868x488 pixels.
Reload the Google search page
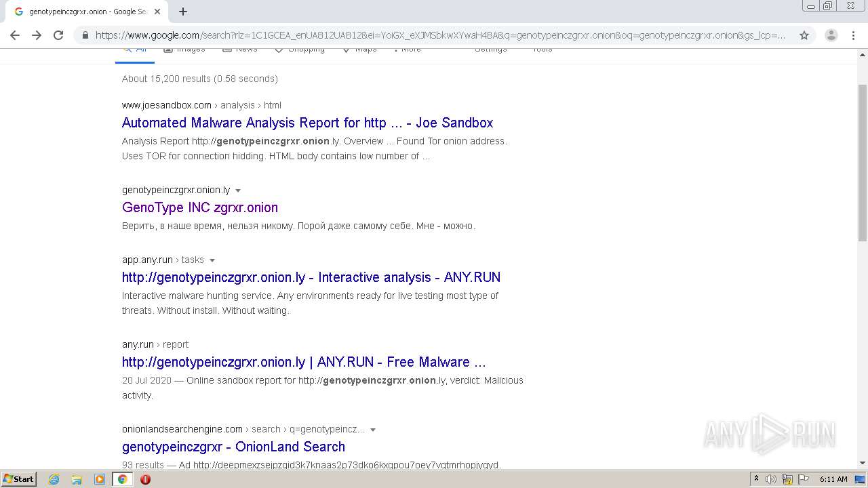click(x=58, y=35)
